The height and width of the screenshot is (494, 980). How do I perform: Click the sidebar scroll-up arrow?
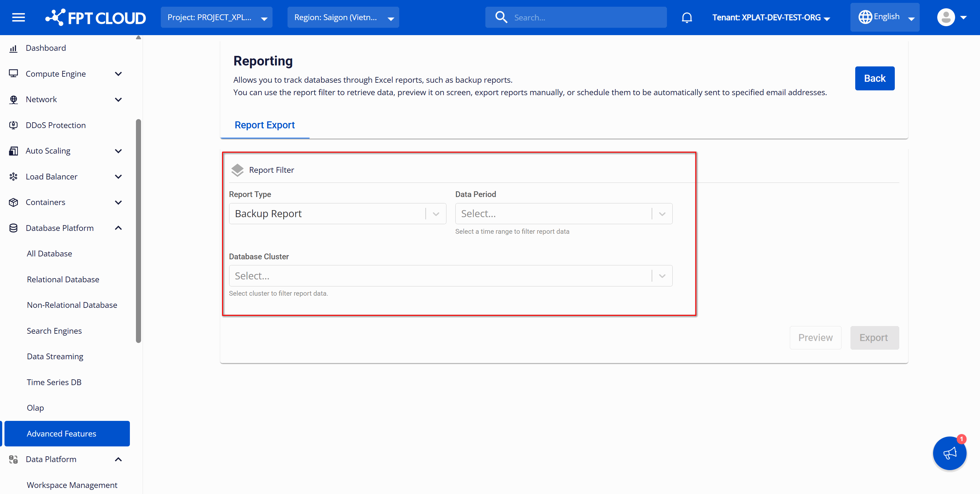pos(138,37)
